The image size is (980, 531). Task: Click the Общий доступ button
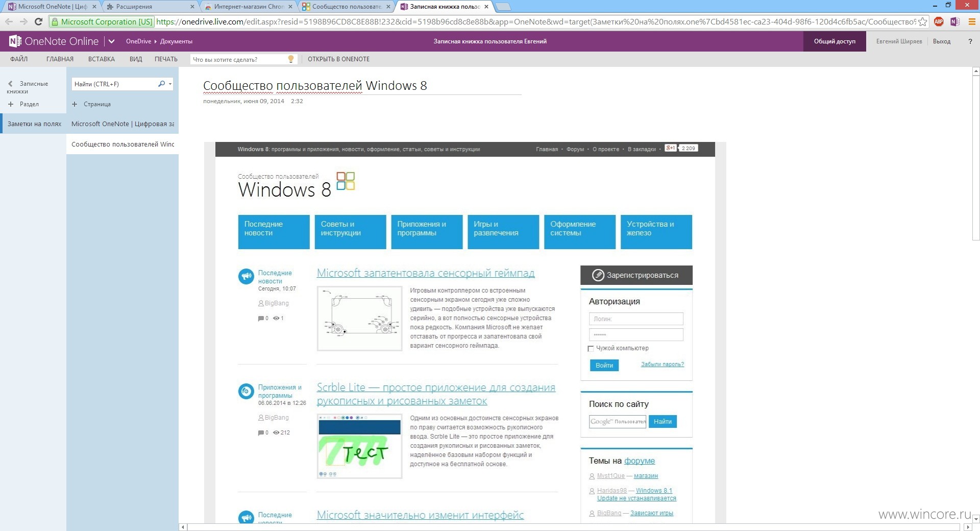(835, 41)
